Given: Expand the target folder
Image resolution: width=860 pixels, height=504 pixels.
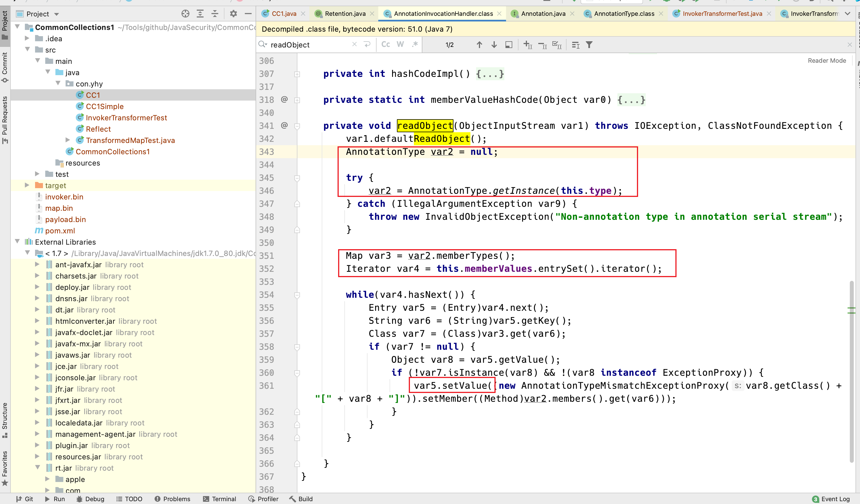Looking at the screenshot, I should click(x=27, y=185).
